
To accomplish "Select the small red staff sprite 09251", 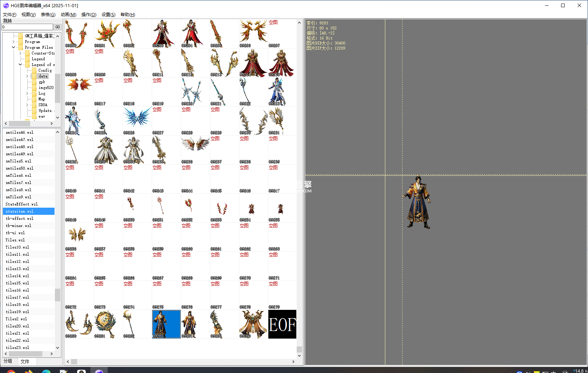I will coord(166,208).
